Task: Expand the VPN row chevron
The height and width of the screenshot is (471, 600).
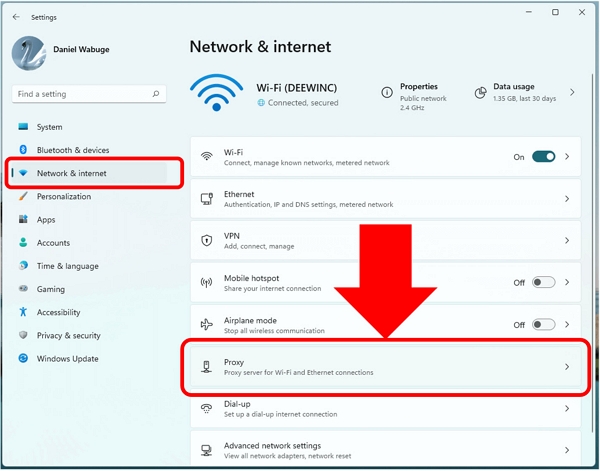Action: click(567, 240)
